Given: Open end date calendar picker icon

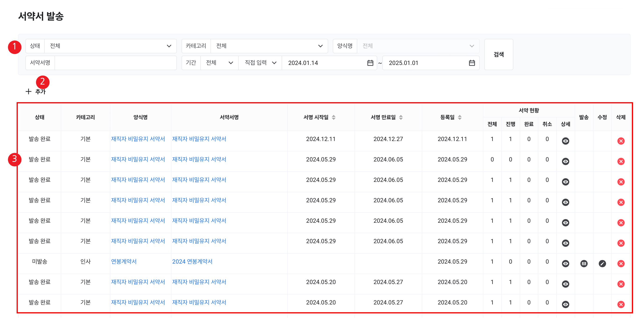Looking at the screenshot, I should coord(472,63).
